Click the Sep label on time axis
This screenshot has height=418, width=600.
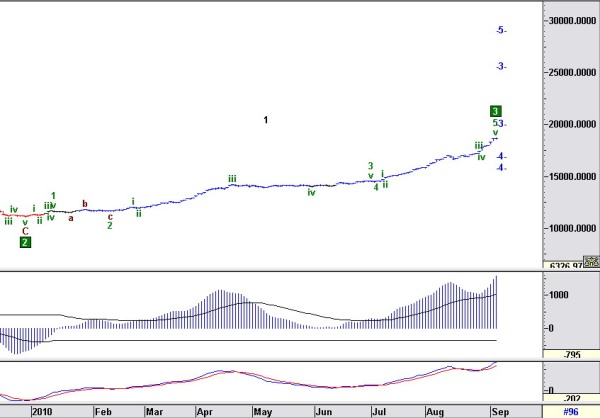pos(500,412)
